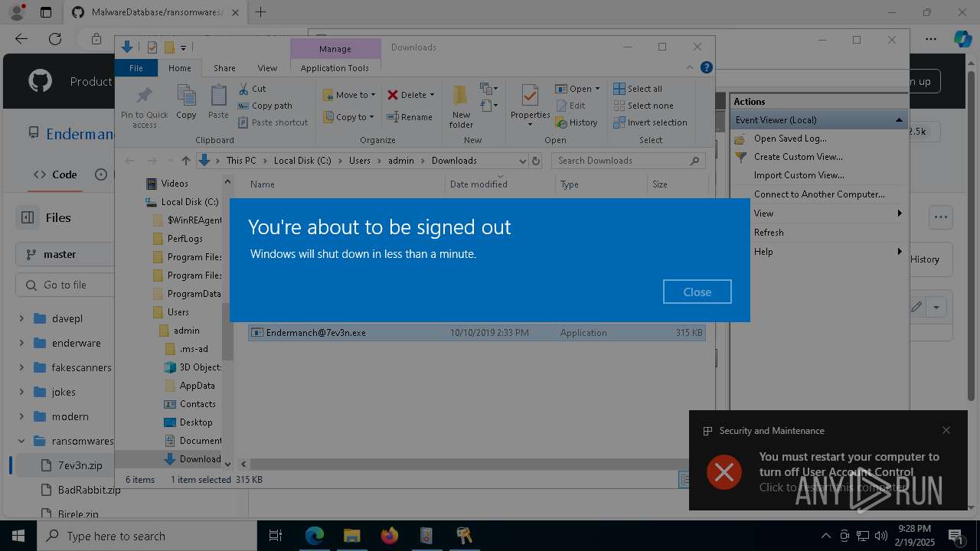Open the File tab in Explorer
The image size is (980, 551).
pos(136,68)
